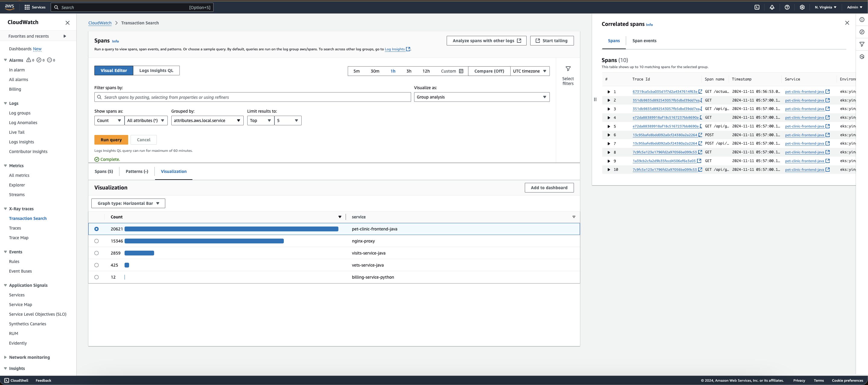Screen dimensions: 868x385
Task: Click the Select filters funnel icon
Action: click(568, 69)
